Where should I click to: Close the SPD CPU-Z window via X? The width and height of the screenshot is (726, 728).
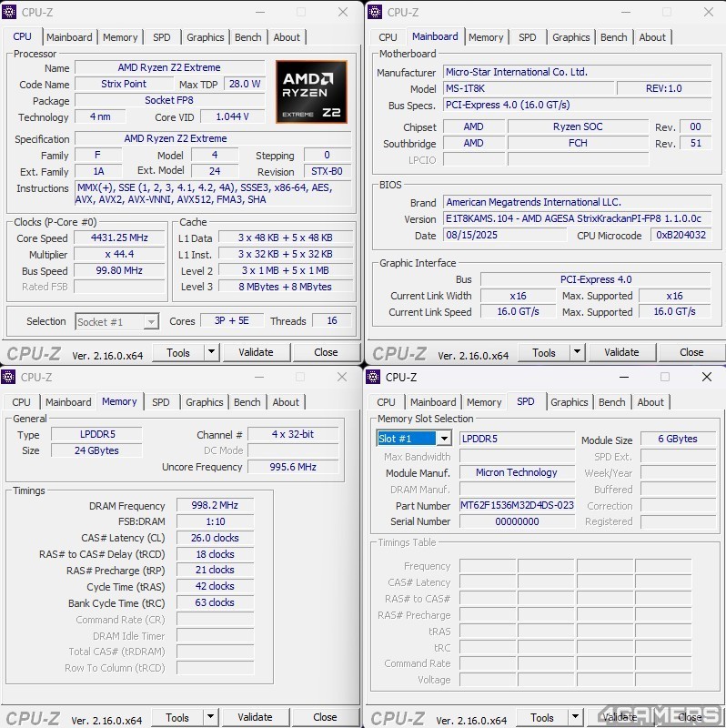point(706,377)
